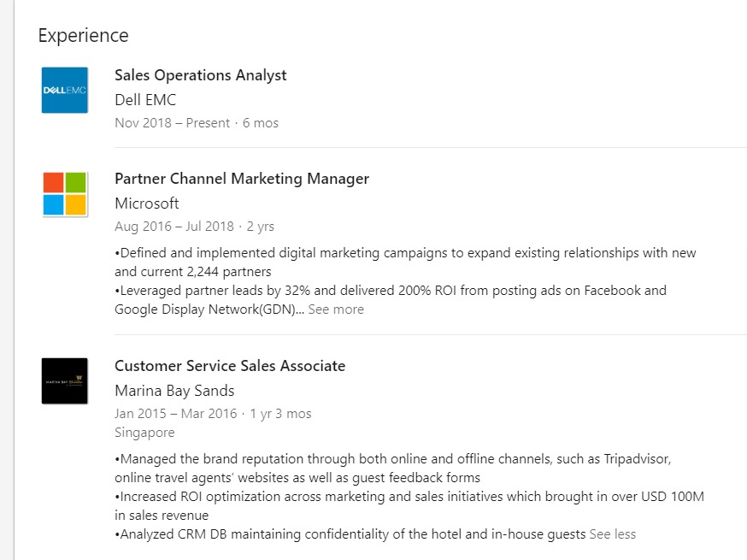Click the Dell EMC company name
Image resolution: width=747 pixels, height=560 pixels.
click(145, 100)
